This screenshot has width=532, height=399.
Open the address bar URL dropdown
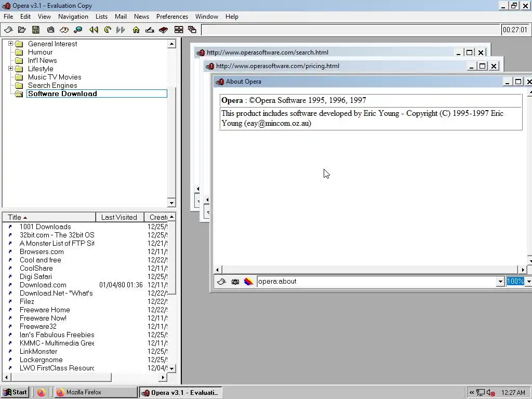tap(500, 282)
